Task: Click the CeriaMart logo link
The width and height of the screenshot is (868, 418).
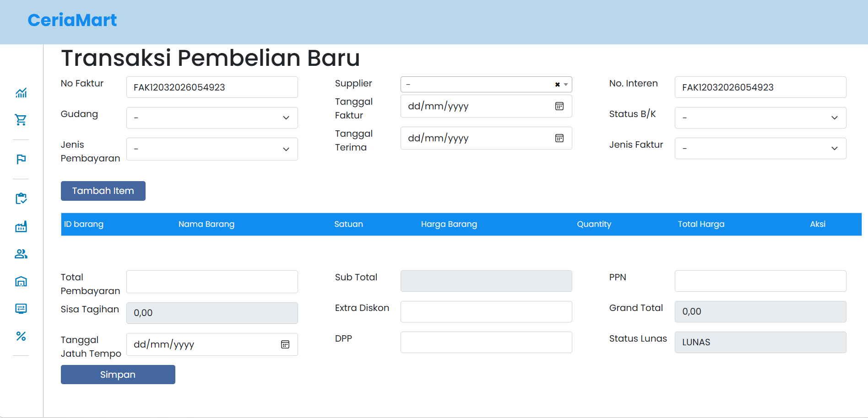Action: coord(72,20)
